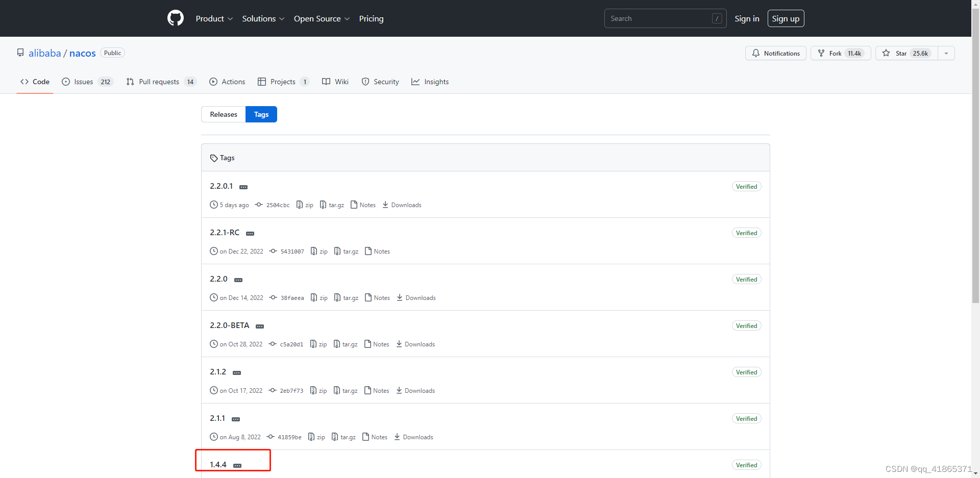Open tag 2.2.0-BETA
Viewport: 980px width, 478px height.
230,325
